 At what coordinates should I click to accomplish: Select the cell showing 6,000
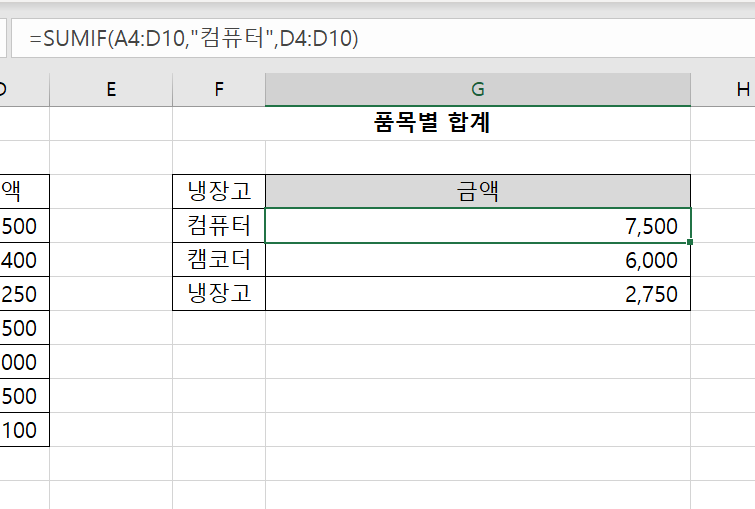pos(477,260)
